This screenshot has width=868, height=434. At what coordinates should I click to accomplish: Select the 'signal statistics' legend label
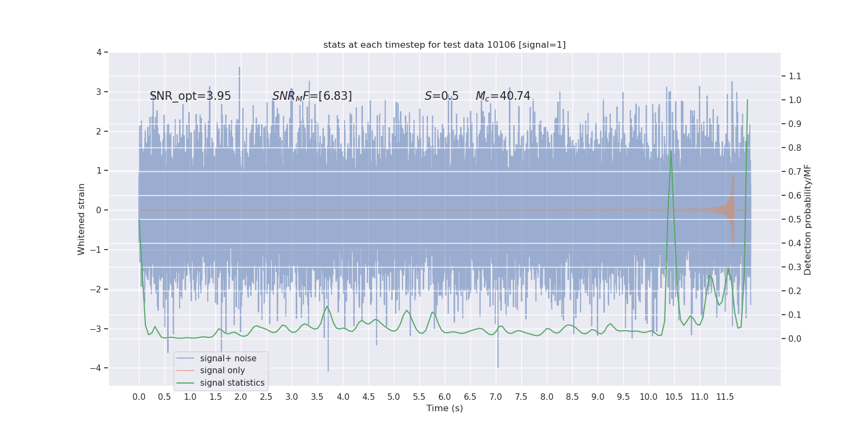point(232,383)
